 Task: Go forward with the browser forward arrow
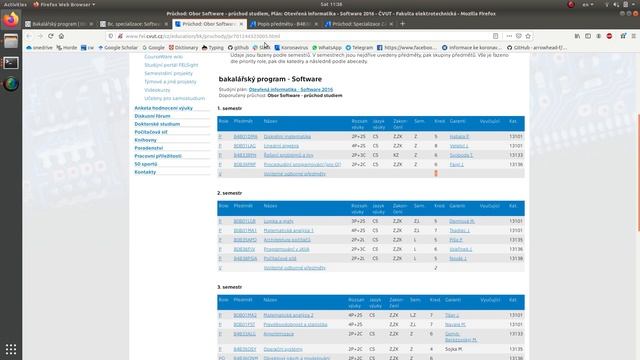[x=40, y=36]
